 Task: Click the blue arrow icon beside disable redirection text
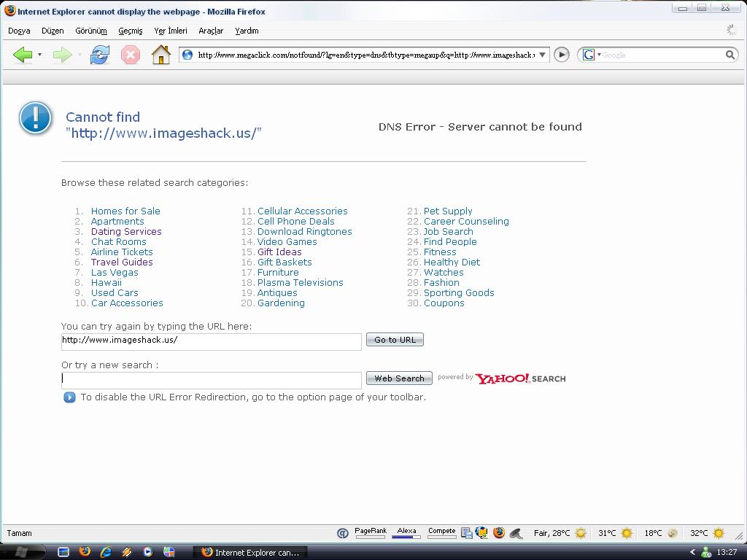point(69,397)
